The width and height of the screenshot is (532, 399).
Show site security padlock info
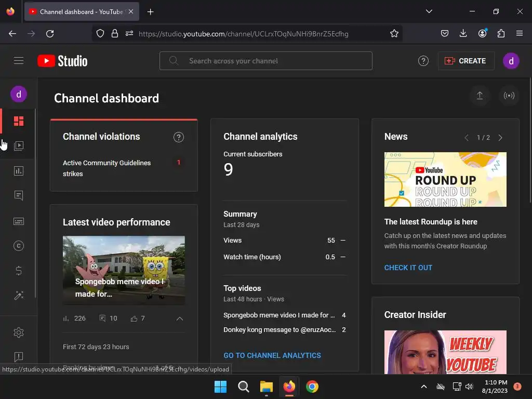click(x=115, y=34)
